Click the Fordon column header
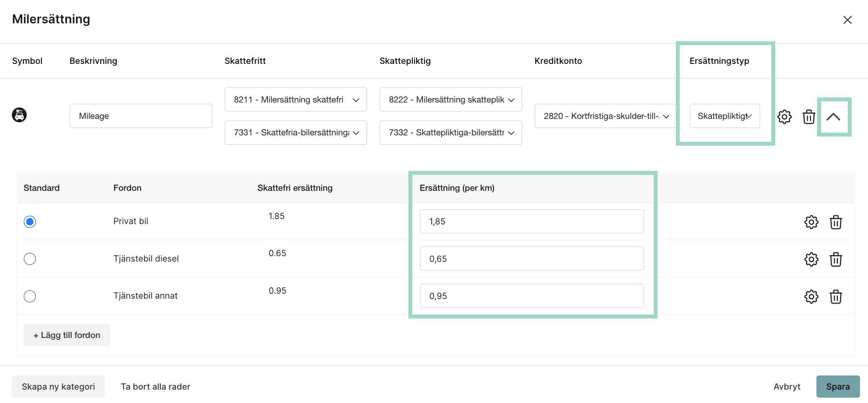Screen dimensions: 868x403 [127, 188]
